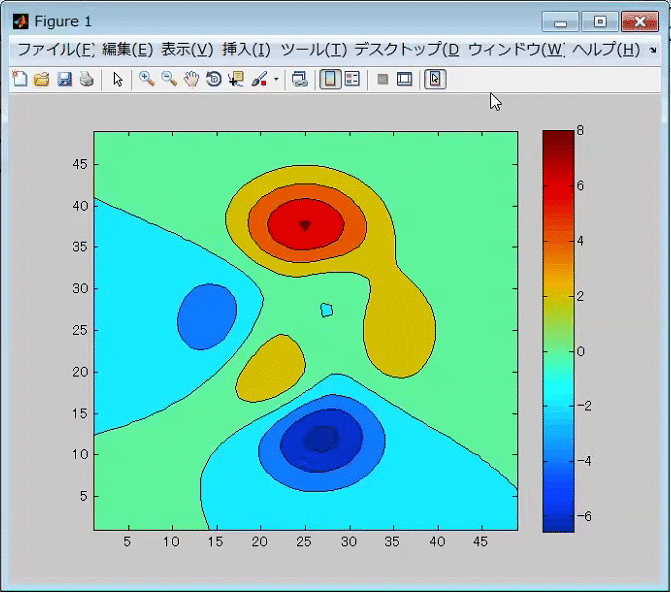Activate the Pan hand tool
The image size is (671, 593).
click(190, 80)
